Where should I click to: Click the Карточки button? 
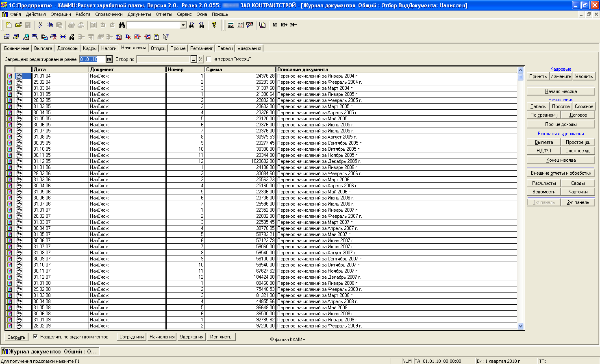coord(578,192)
